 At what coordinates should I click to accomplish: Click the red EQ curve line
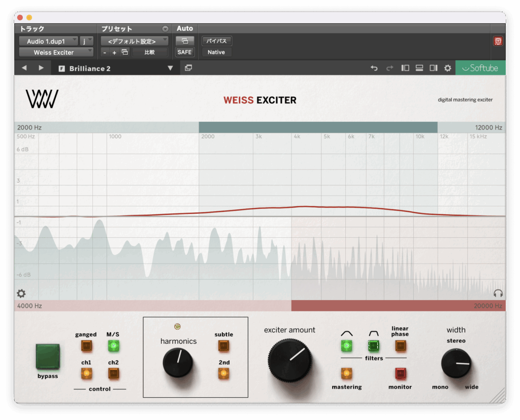pyautogui.click(x=305, y=207)
